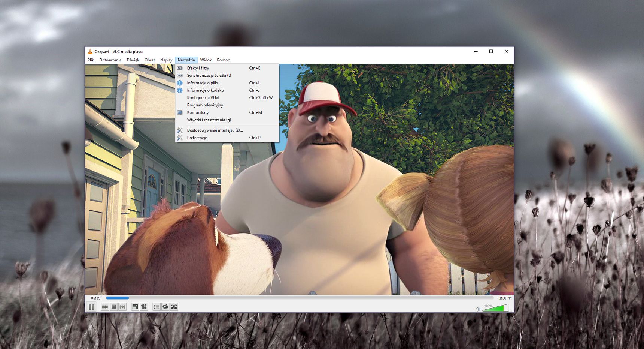Viewport: 644px width, 349px height.
Task: Choose Dostosowywanie interfejsu (z)...
Action: (227, 130)
